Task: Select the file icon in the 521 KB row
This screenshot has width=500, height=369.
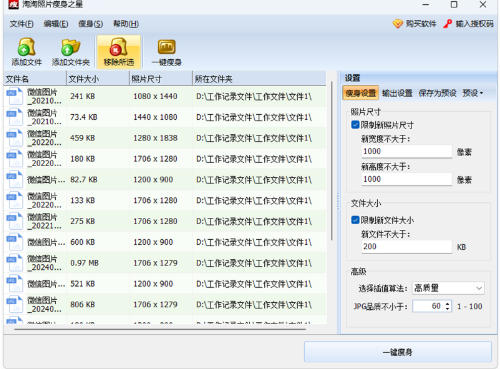Action: pyautogui.click(x=14, y=284)
